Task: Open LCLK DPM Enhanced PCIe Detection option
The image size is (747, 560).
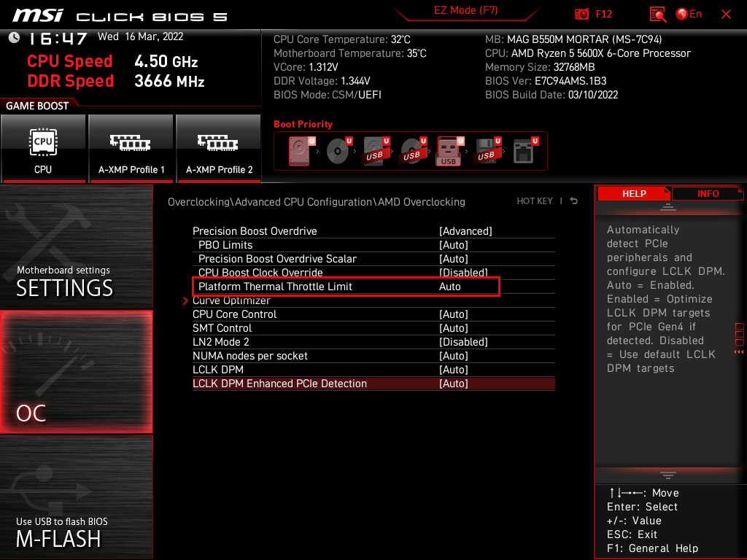Action: tap(373, 384)
